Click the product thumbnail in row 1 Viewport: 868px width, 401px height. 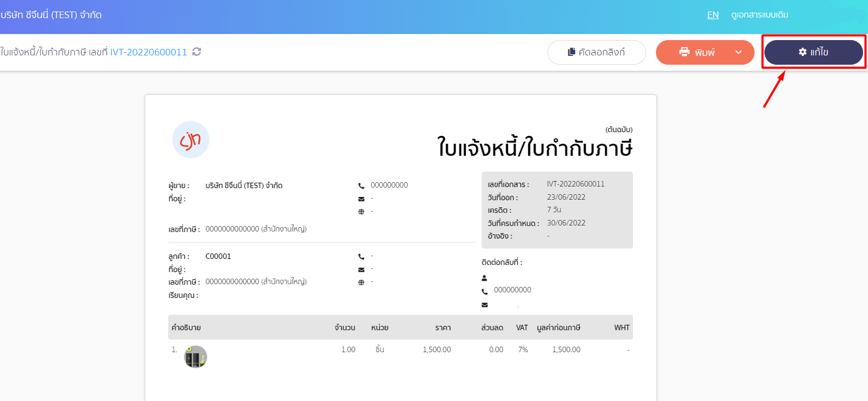pyautogui.click(x=196, y=357)
